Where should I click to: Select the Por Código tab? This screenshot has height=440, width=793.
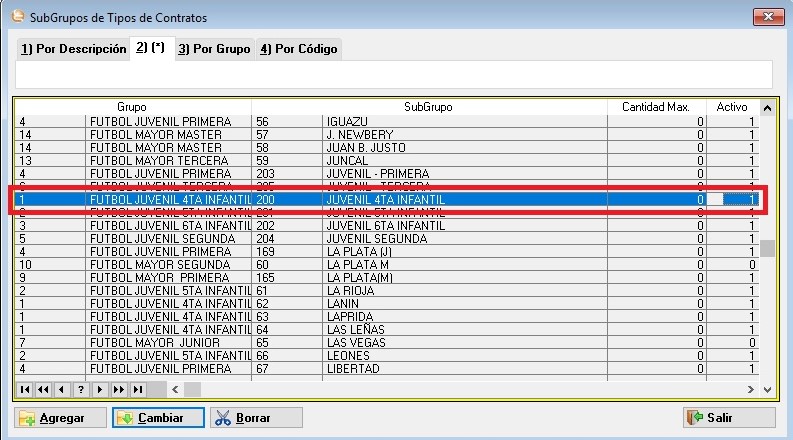coord(299,48)
